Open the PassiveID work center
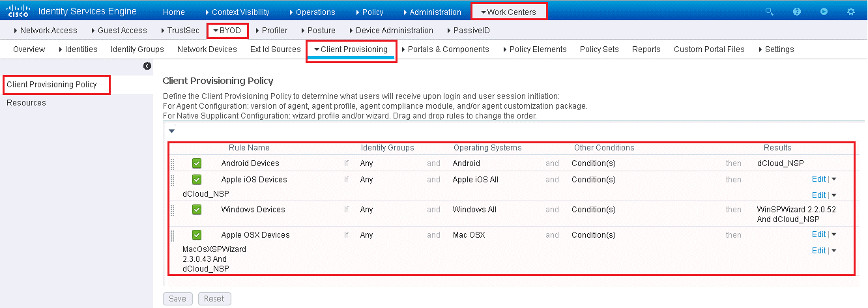 coord(468,31)
